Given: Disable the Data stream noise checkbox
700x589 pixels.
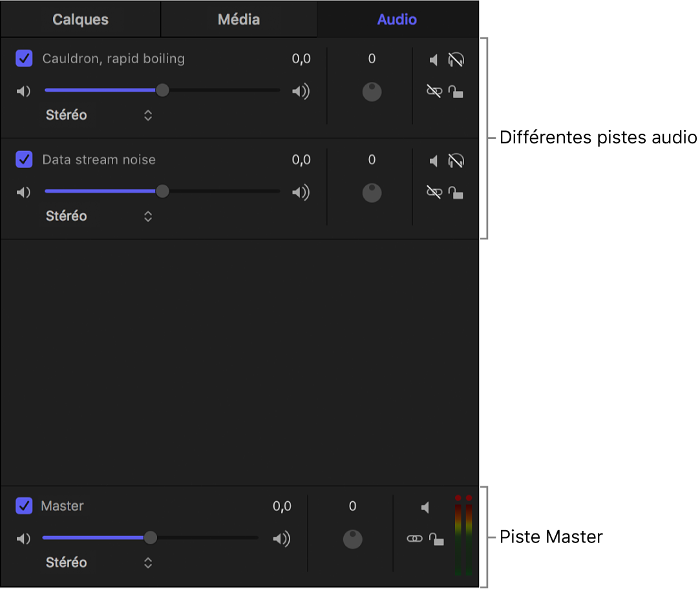Looking at the screenshot, I should pyautogui.click(x=24, y=160).
